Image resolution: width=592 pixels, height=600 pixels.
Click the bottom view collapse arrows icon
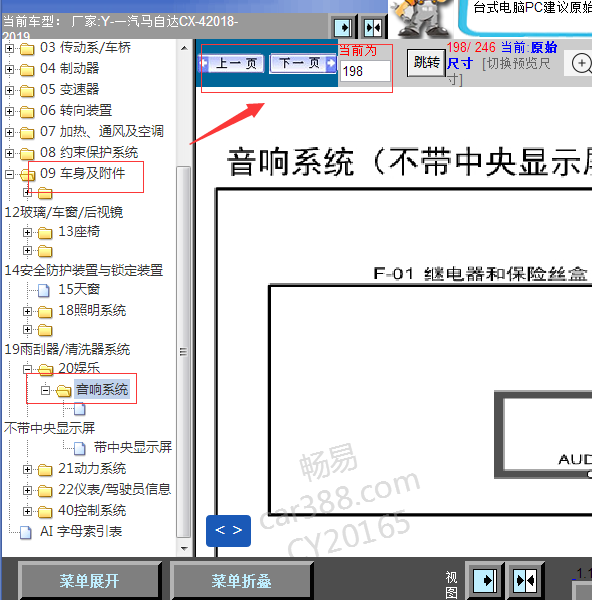click(x=525, y=580)
